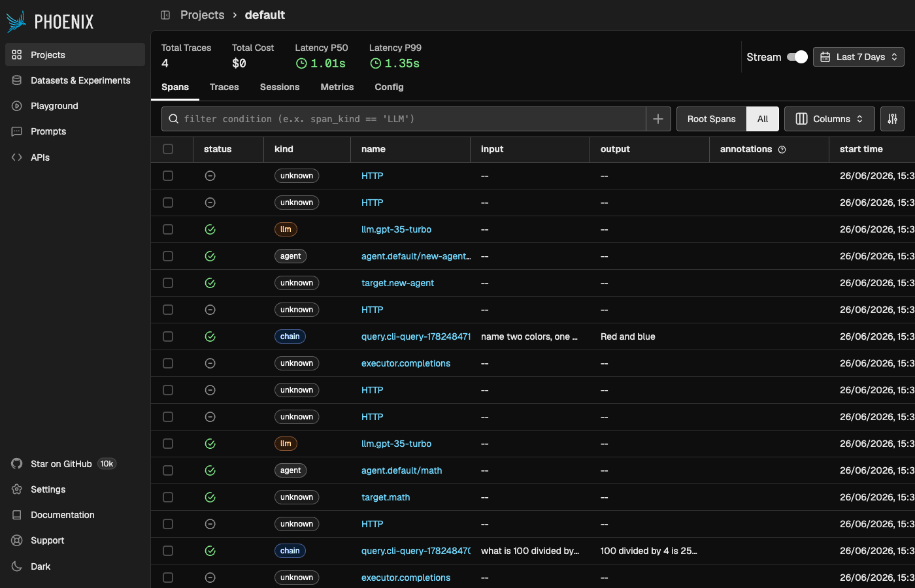Switch to the Spans tab
The width and height of the screenshot is (915, 588).
[x=175, y=87]
